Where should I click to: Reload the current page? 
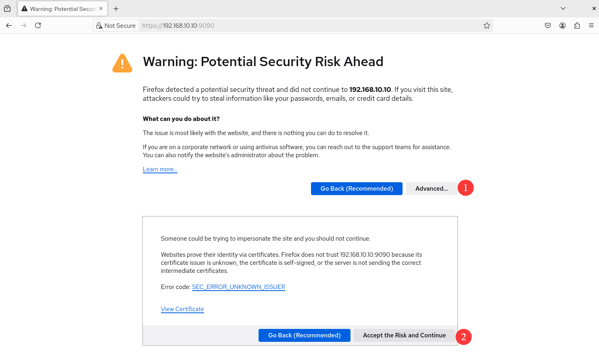[38, 25]
